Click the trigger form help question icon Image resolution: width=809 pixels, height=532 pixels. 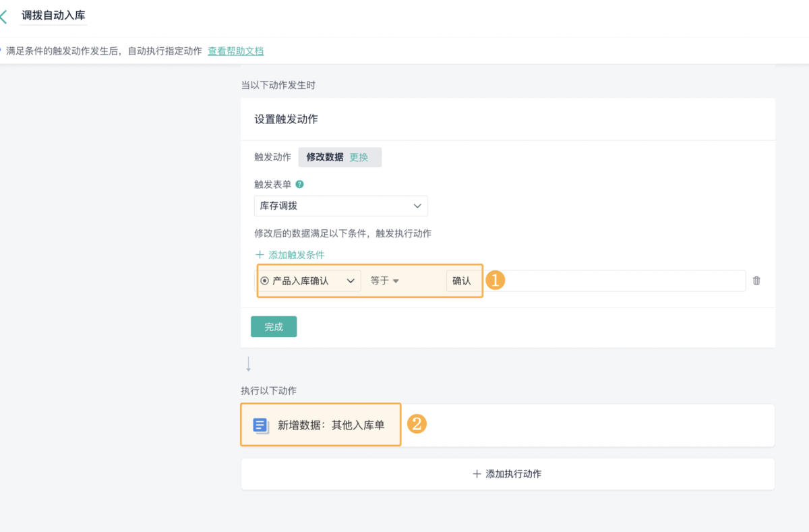coord(299,184)
